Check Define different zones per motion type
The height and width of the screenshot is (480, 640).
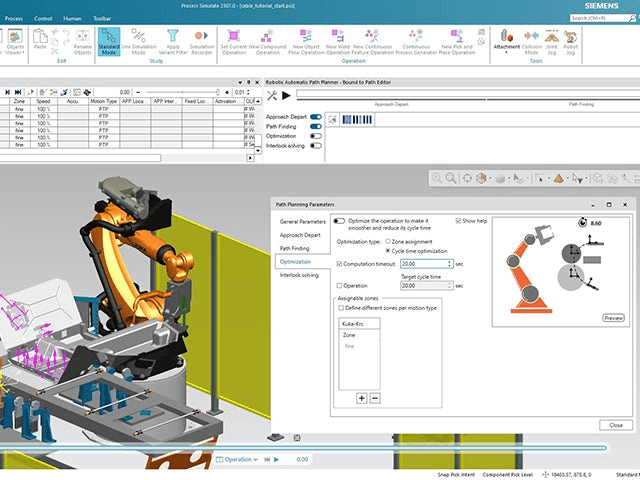coord(341,308)
